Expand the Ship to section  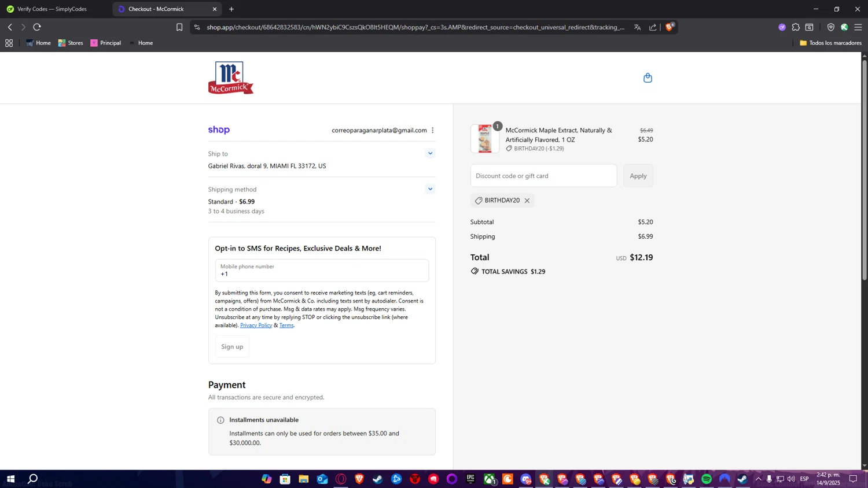pos(430,153)
